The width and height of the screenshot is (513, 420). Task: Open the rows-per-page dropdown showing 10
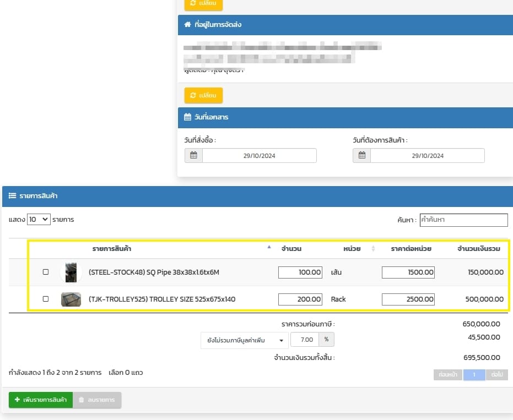pyautogui.click(x=39, y=219)
